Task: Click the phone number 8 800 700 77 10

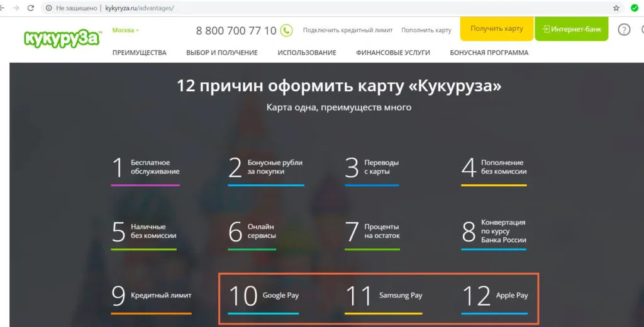Action: point(236,31)
